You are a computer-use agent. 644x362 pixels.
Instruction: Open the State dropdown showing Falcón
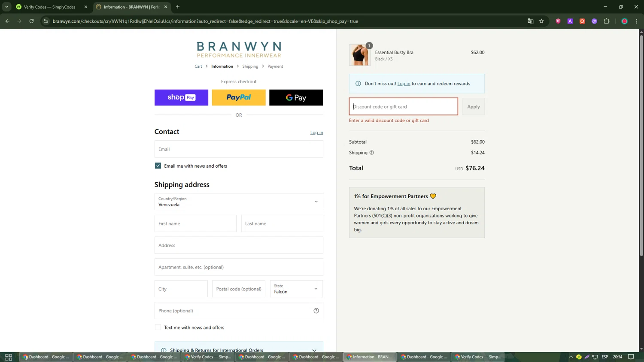click(x=296, y=289)
